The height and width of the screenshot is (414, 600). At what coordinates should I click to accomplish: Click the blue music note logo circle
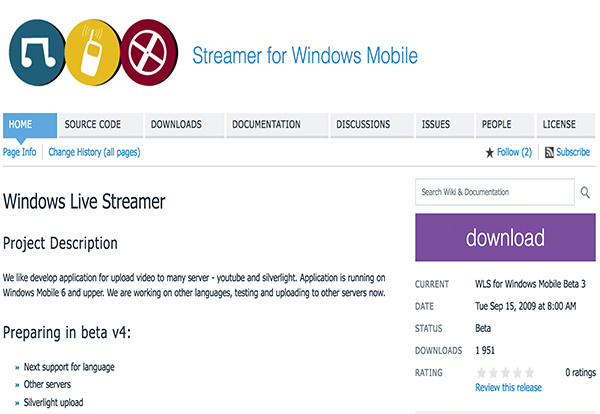[x=37, y=52]
